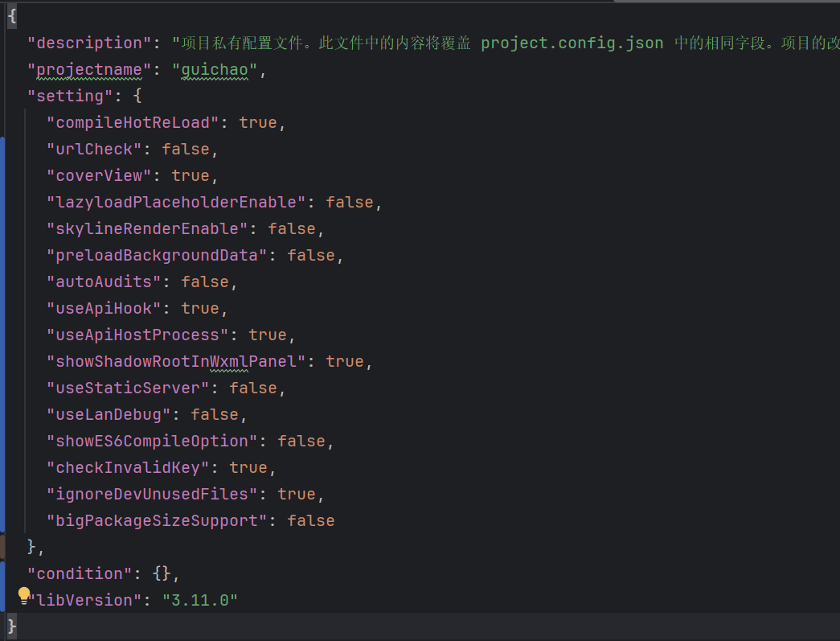Click the "bigPackageSizeSupport" key

157,521
